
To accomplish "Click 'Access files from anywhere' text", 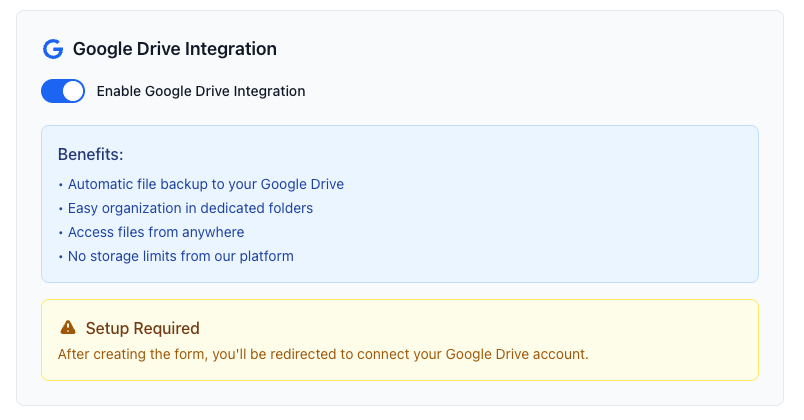I will coord(156,232).
